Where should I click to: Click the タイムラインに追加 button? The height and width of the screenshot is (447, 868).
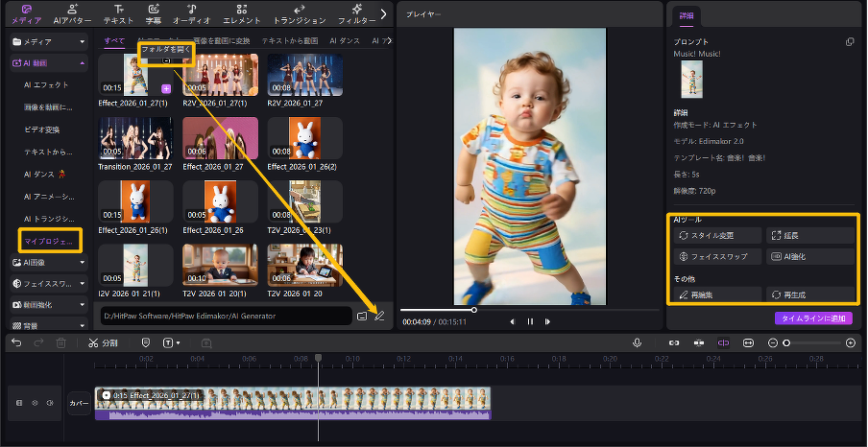813,318
